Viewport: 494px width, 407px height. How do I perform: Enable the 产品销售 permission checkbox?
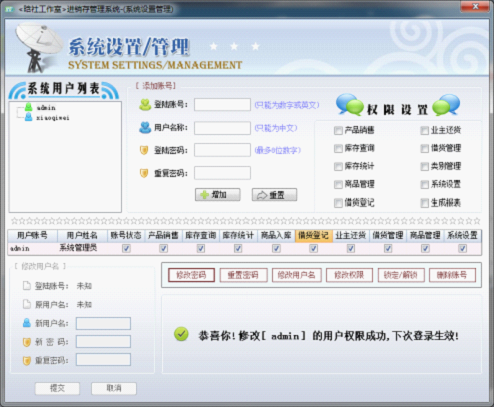point(338,130)
